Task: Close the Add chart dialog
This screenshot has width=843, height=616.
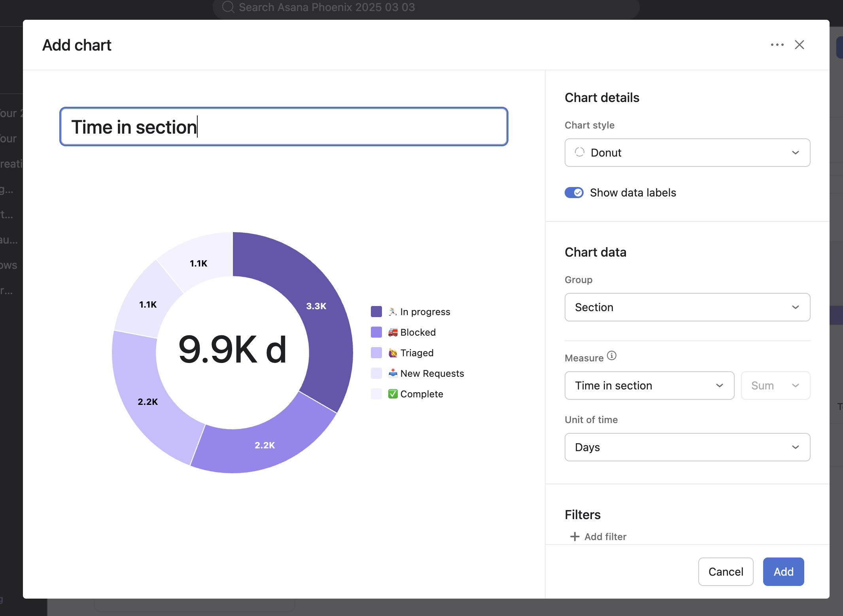Action: pyautogui.click(x=800, y=45)
